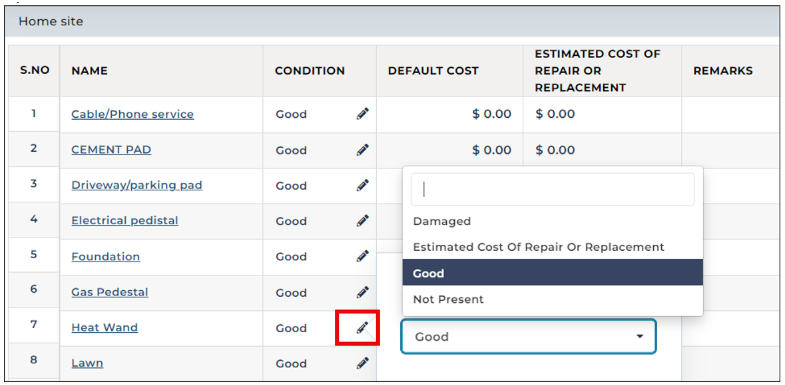Open the Heat Wand link
The image size is (785, 385).
pyautogui.click(x=105, y=327)
